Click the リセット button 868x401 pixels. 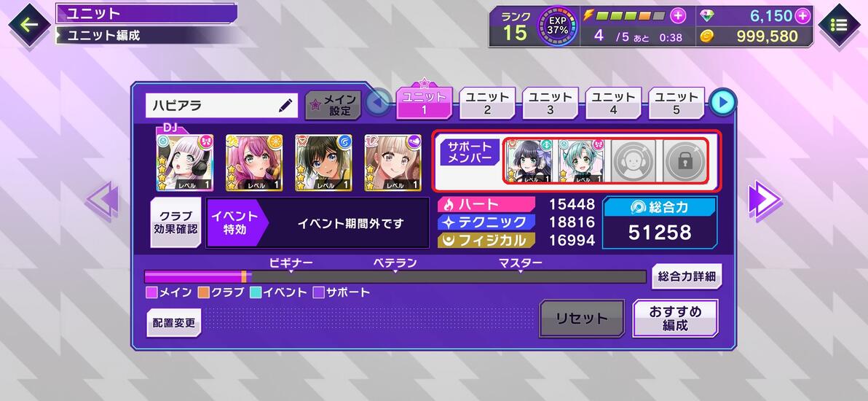click(582, 319)
